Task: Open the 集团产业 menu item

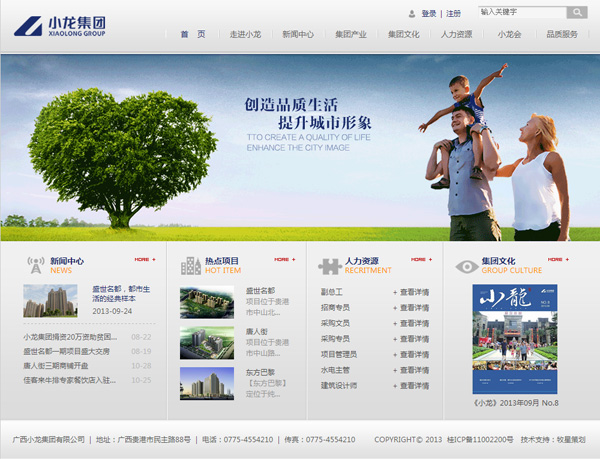Action: (x=351, y=34)
